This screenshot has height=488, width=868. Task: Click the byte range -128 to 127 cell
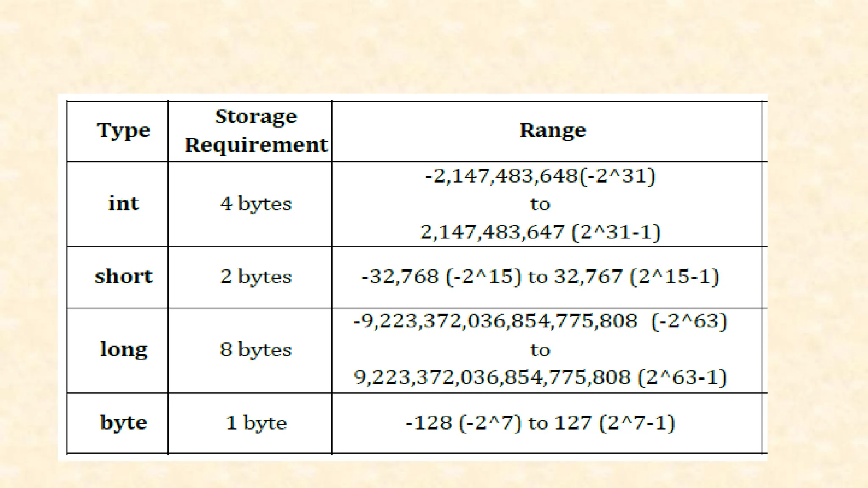pyautogui.click(x=547, y=423)
